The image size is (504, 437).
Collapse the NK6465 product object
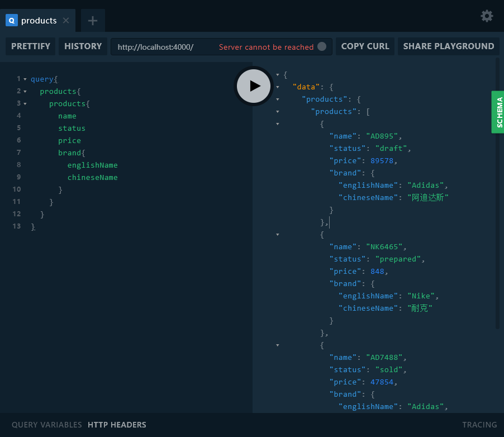278,235
